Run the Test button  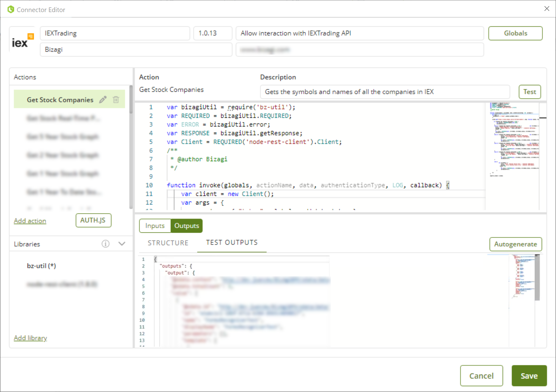click(x=530, y=92)
